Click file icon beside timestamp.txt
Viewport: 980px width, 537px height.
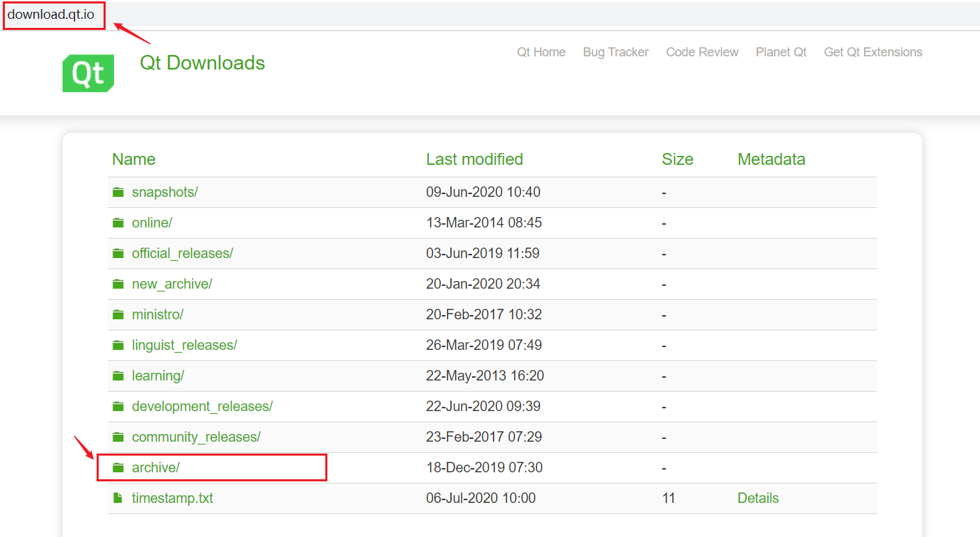pyautogui.click(x=117, y=498)
